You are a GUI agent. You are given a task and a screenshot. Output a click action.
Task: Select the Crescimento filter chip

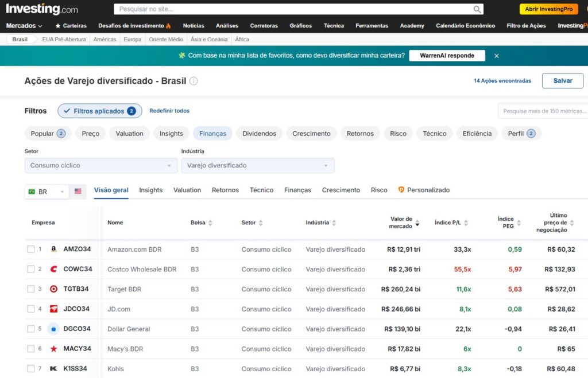click(x=311, y=134)
